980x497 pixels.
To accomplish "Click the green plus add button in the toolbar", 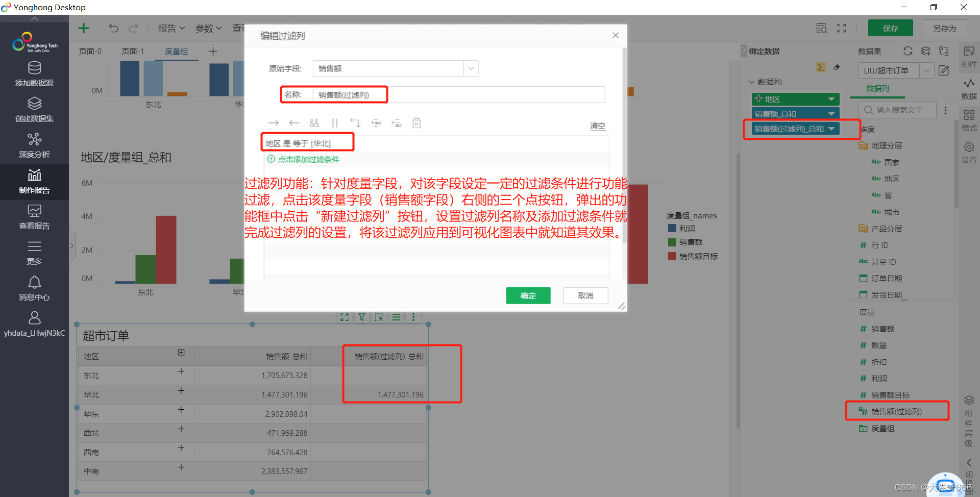I will pyautogui.click(x=84, y=28).
